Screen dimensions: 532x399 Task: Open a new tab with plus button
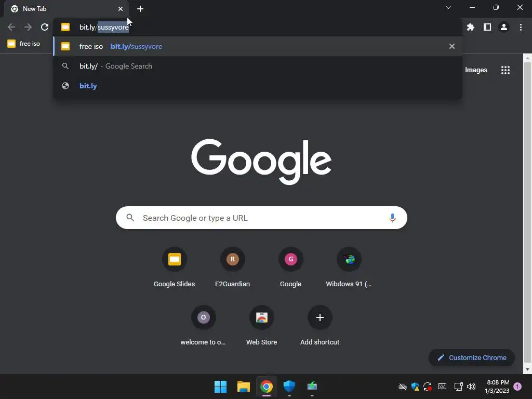(x=140, y=9)
